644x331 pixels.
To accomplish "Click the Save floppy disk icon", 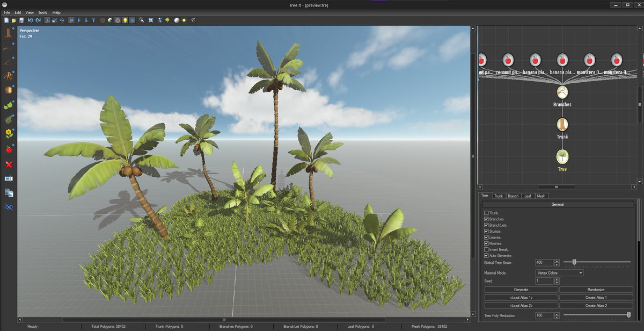I will (21, 20).
